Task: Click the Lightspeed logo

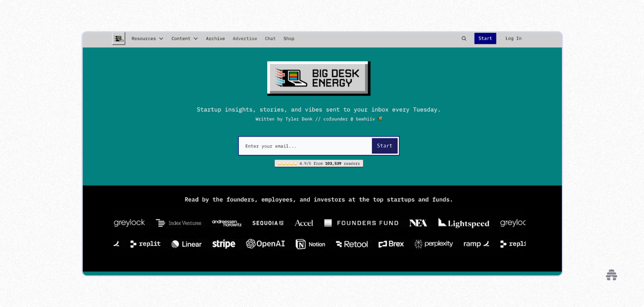Action: click(x=464, y=223)
